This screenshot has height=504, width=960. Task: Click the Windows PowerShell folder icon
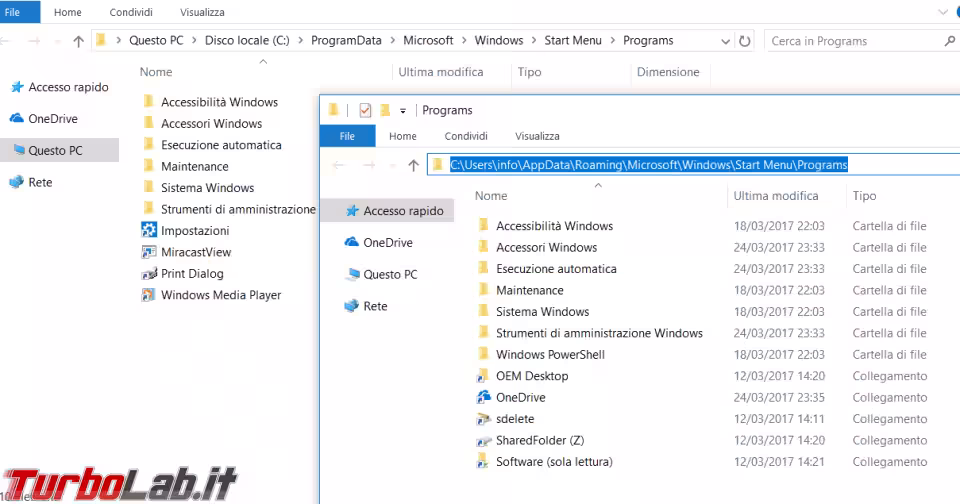coord(484,353)
